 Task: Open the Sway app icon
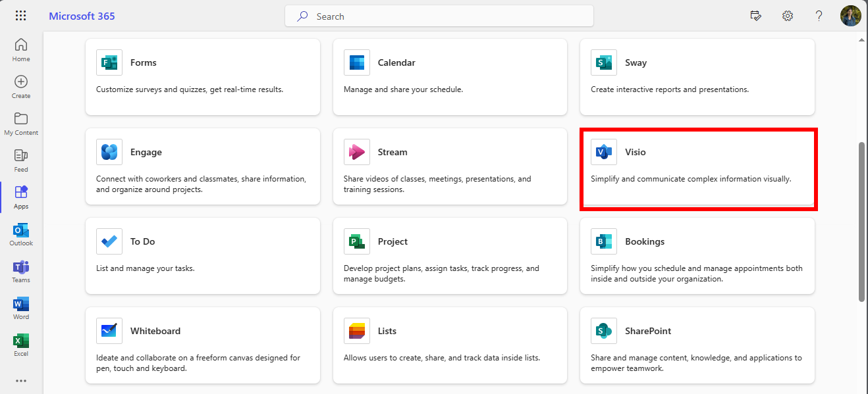coord(604,62)
